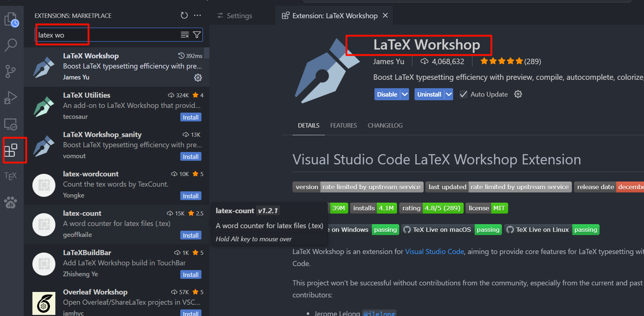Click the version badge

click(358, 187)
